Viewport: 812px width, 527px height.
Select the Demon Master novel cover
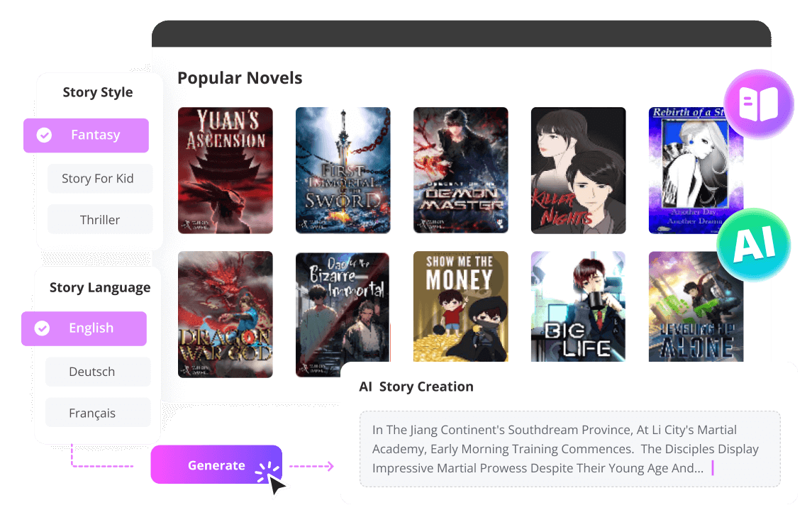[460, 170]
